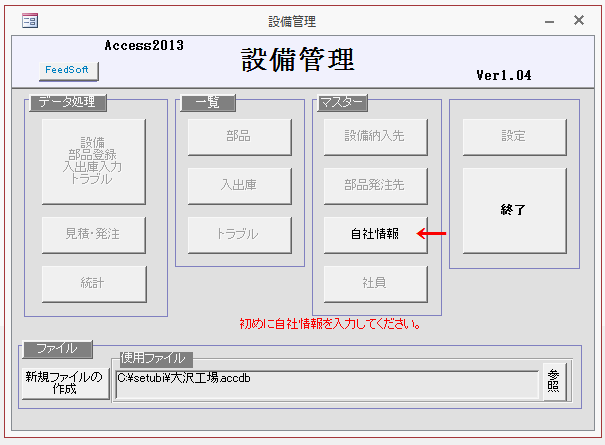Click the red 初めに自社情報を入力してください text

[x=330, y=323]
